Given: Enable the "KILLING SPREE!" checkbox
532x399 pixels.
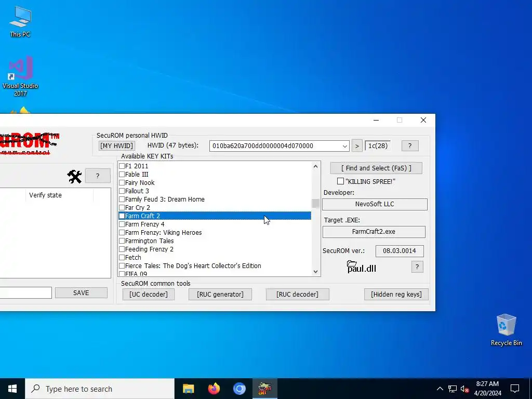Looking at the screenshot, I should [340, 181].
